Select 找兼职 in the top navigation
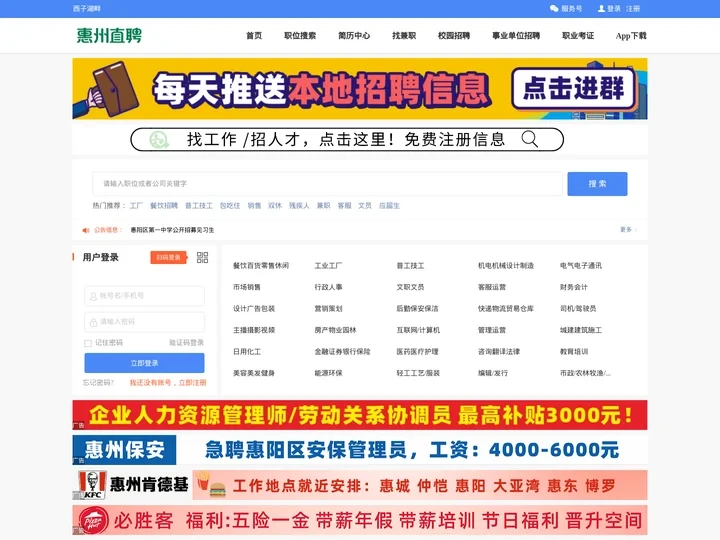This screenshot has height=540, width=720. (404, 35)
